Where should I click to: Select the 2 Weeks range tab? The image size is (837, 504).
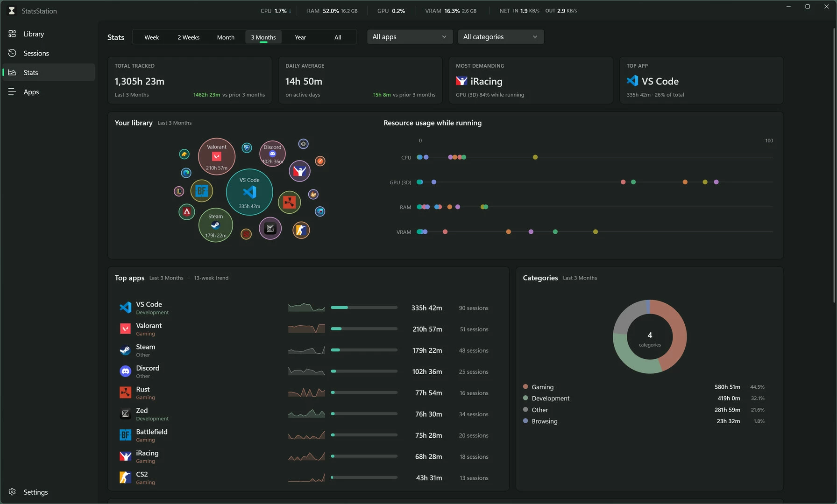188,37
